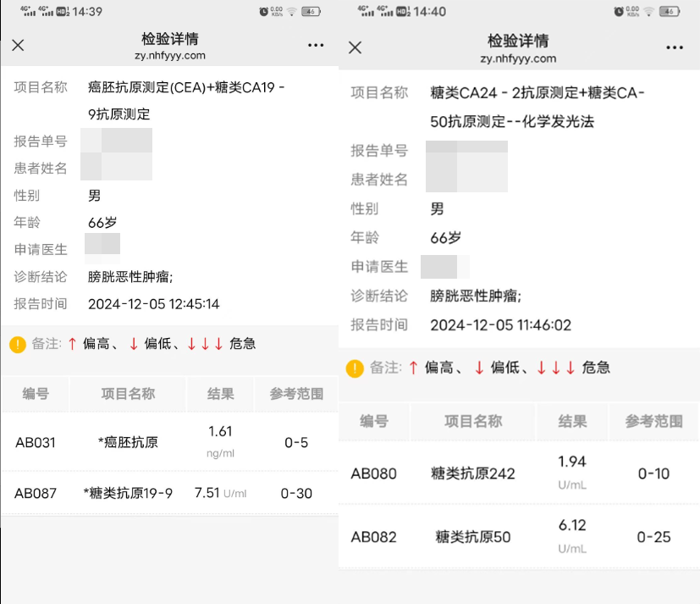Close the CEA 检验详情 page with the X
700x604 pixels.
18,45
